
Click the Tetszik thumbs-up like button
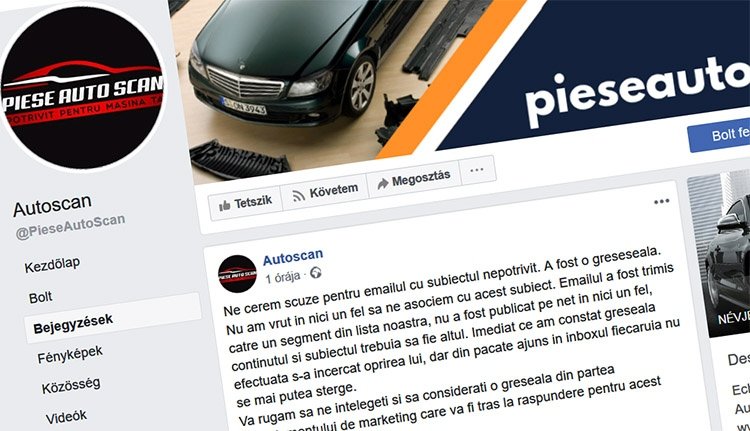point(245,202)
